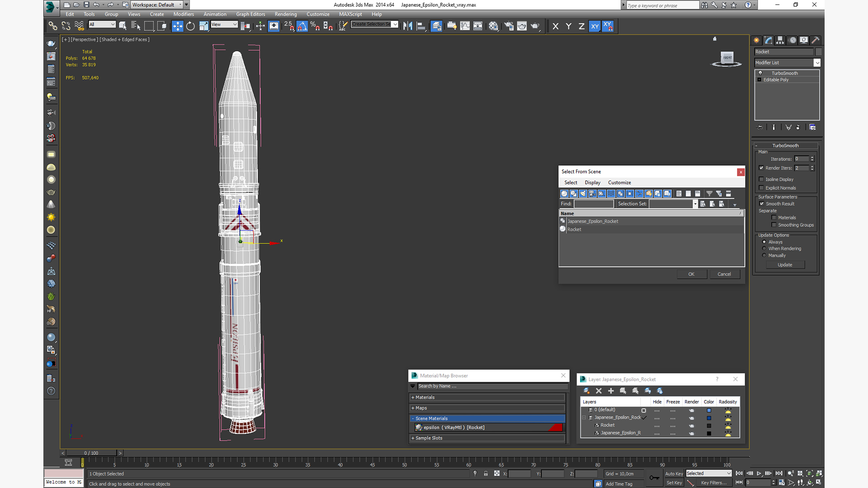868x488 pixels.
Task: Uncheck Smooth Result option
Action: (762, 204)
